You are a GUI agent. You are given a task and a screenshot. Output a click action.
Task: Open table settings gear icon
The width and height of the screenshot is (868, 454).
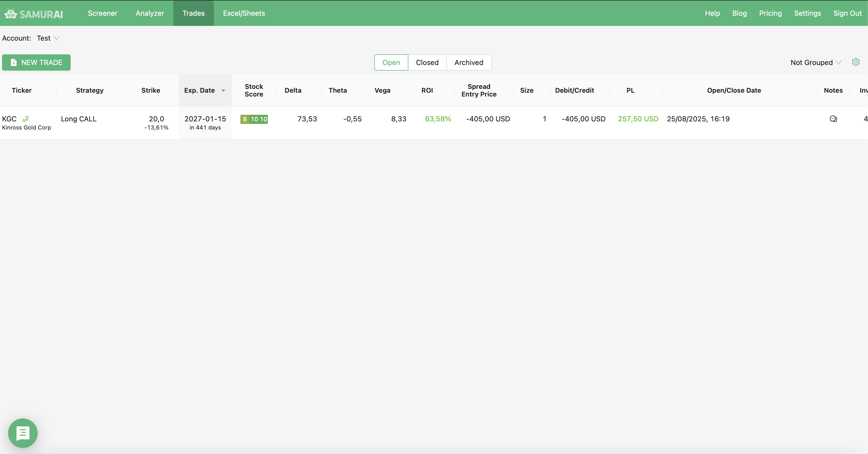click(x=856, y=62)
